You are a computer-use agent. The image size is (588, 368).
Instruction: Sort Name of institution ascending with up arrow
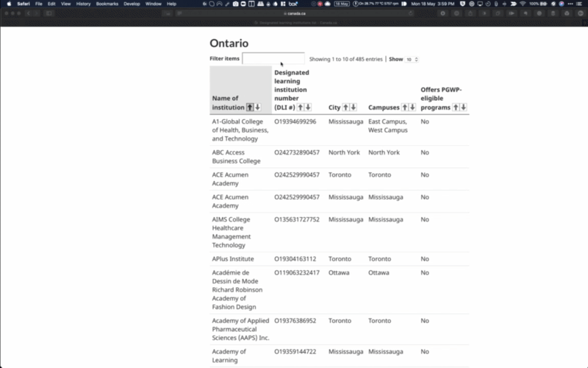click(x=250, y=107)
